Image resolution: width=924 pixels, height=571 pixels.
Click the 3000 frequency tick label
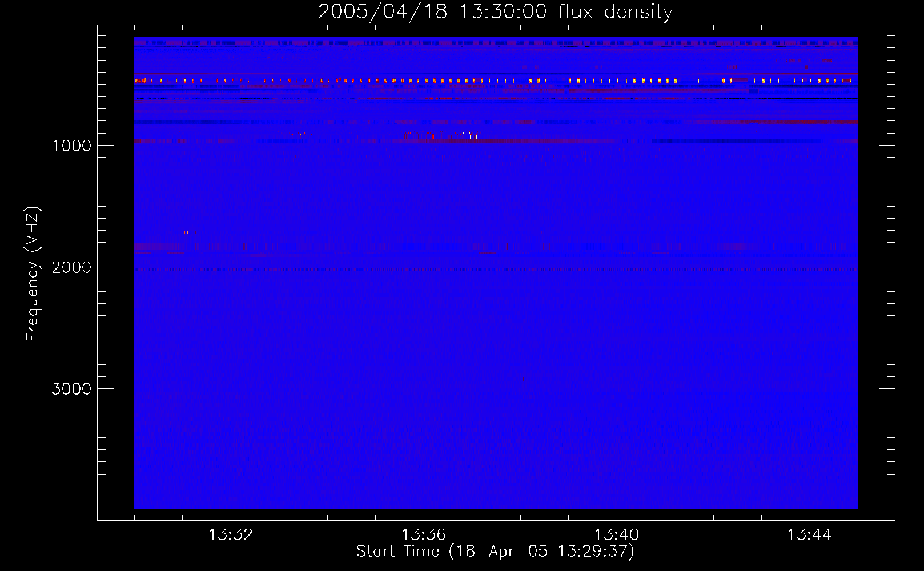click(71, 389)
